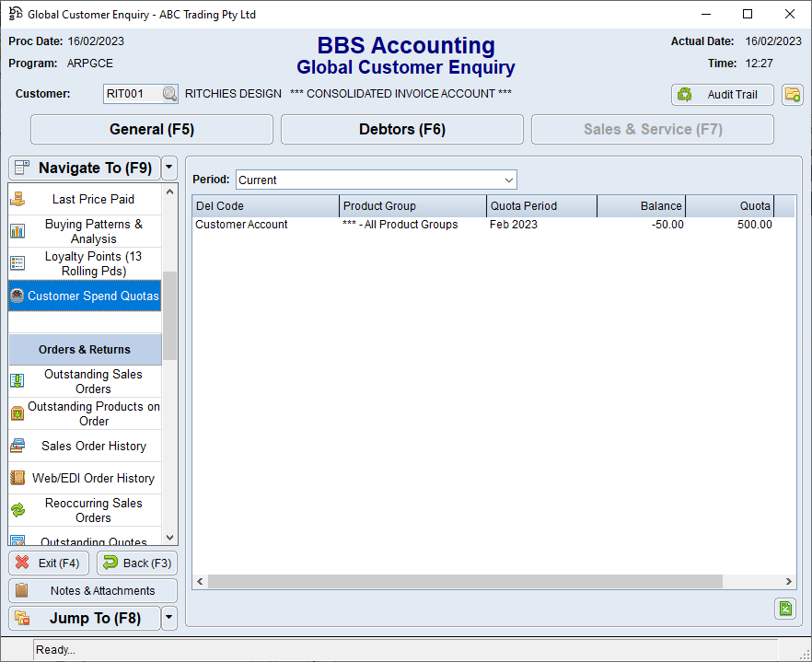Switch to the General (F5) tab
812x662 pixels.
click(152, 130)
